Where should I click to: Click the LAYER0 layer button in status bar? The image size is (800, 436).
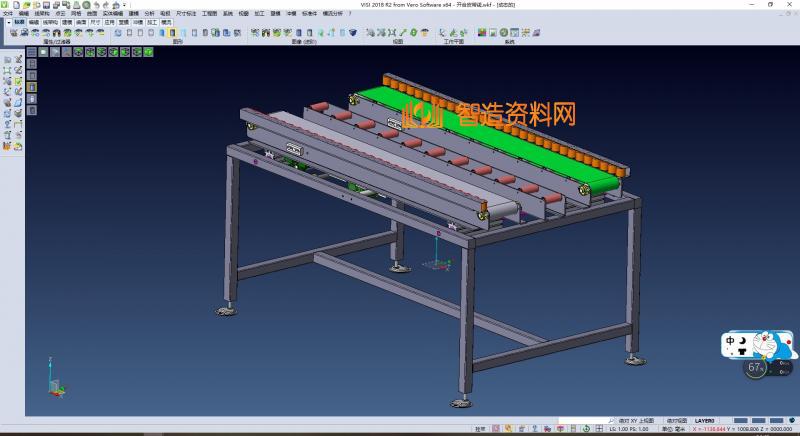point(705,421)
